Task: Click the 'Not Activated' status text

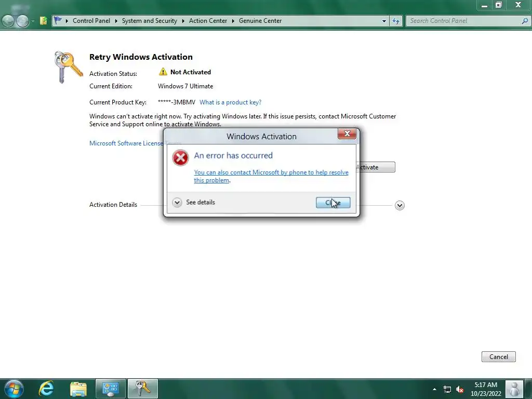Action: (190, 72)
